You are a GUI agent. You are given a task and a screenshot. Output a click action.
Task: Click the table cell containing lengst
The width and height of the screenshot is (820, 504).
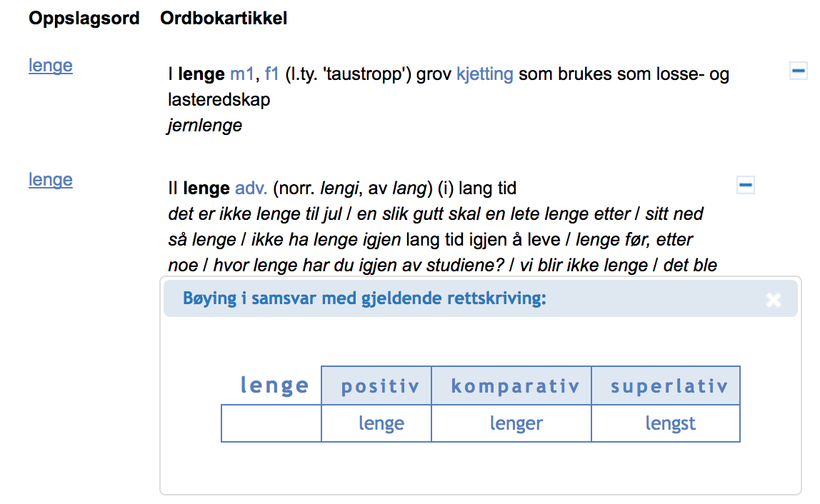(x=666, y=423)
